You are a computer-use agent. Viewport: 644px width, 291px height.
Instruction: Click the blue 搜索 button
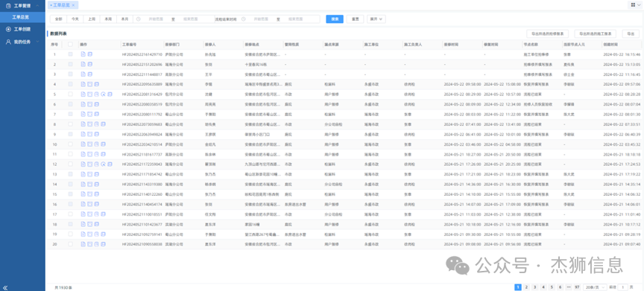(335, 19)
